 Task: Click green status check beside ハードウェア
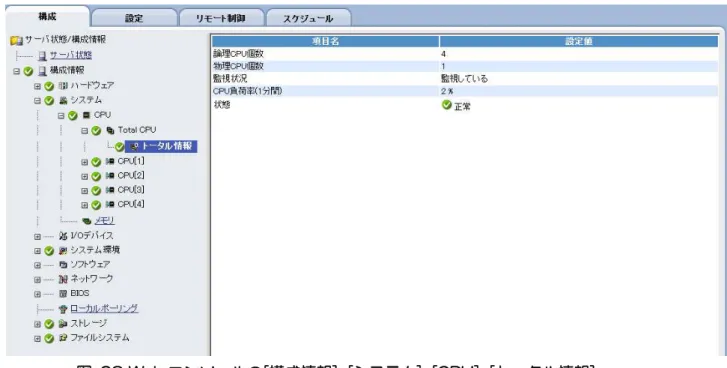(x=49, y=86)
